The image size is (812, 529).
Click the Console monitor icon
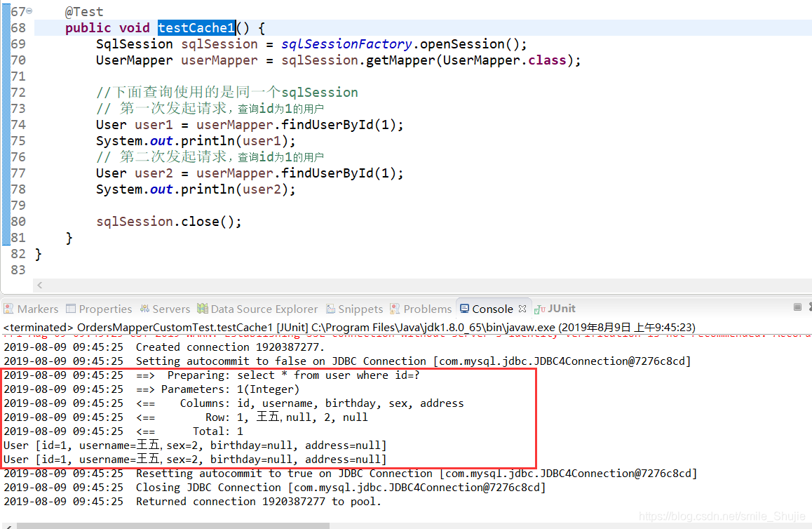coord(464,308)
